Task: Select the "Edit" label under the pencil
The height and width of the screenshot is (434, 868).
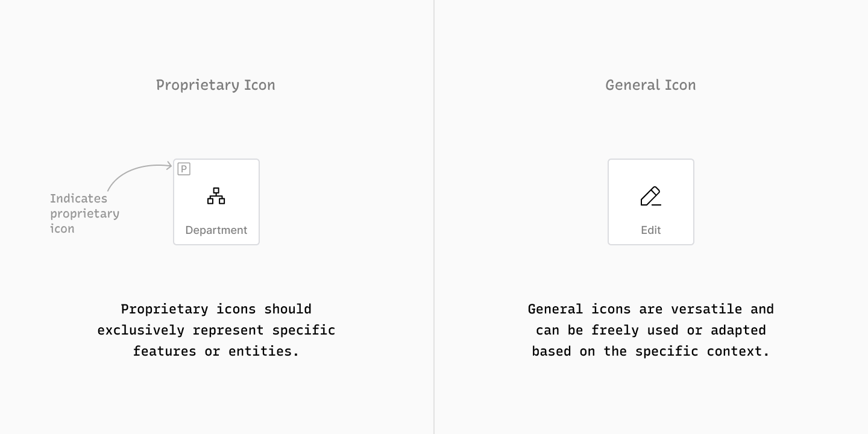Action: 651,230
